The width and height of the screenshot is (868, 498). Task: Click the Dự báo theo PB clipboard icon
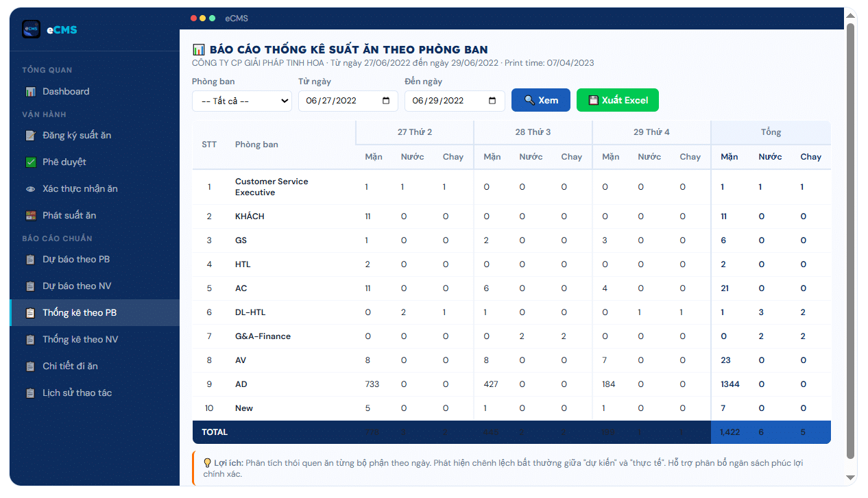pyautogui.click(x=30, y=260)
